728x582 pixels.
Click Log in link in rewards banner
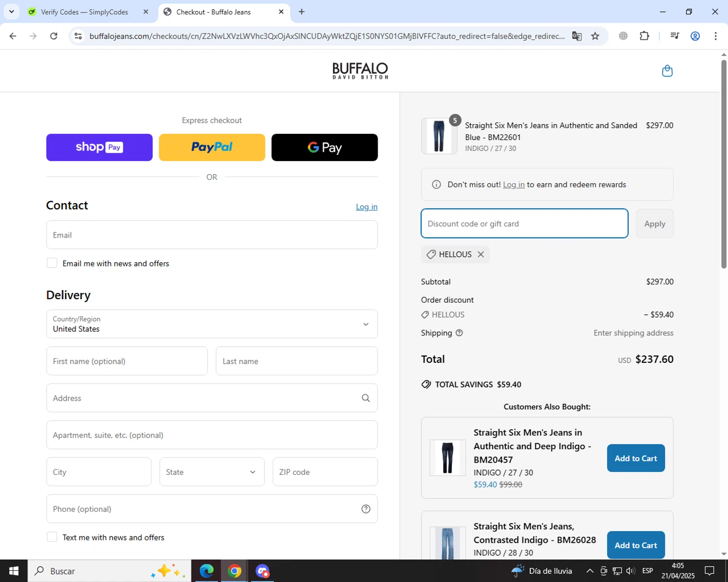pos(513,185)
